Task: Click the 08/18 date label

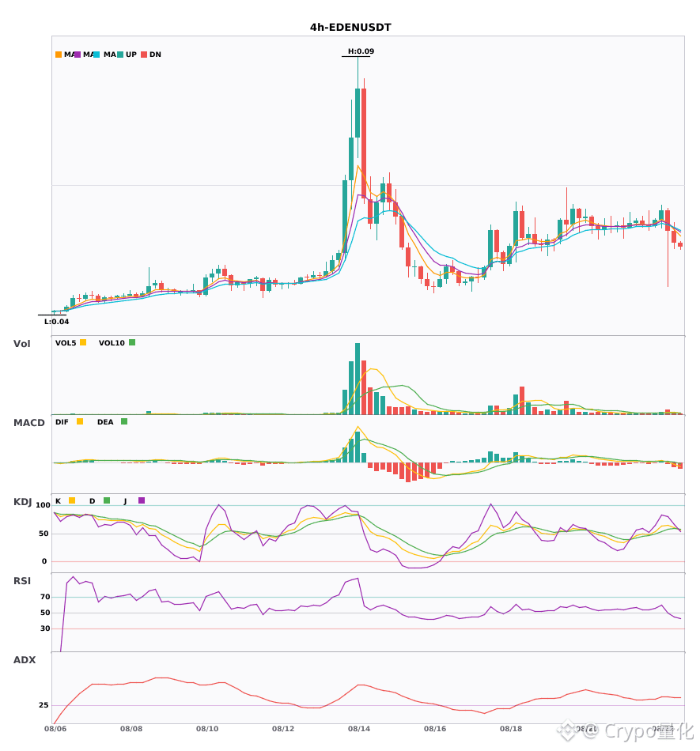Action: tap(511, 729)
